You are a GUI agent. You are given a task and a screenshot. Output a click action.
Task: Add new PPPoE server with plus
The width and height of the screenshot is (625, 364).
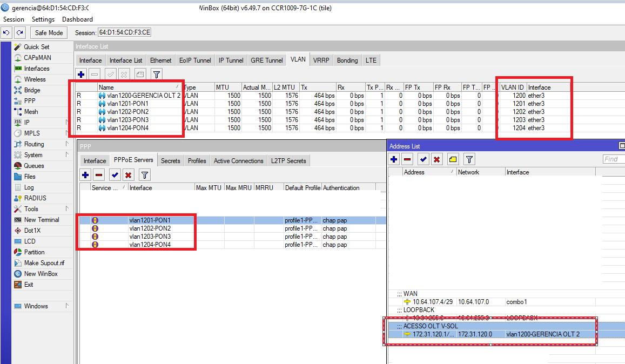point(85,175)
